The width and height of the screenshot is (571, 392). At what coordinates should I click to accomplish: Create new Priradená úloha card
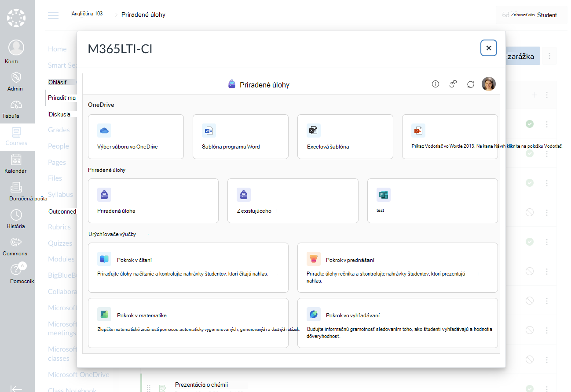[x=153, y=201]
